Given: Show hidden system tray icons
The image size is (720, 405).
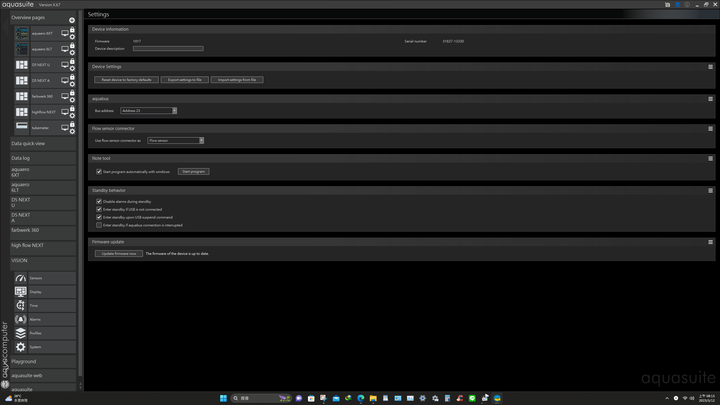Looking at the screenshot, I should point(667,398).
